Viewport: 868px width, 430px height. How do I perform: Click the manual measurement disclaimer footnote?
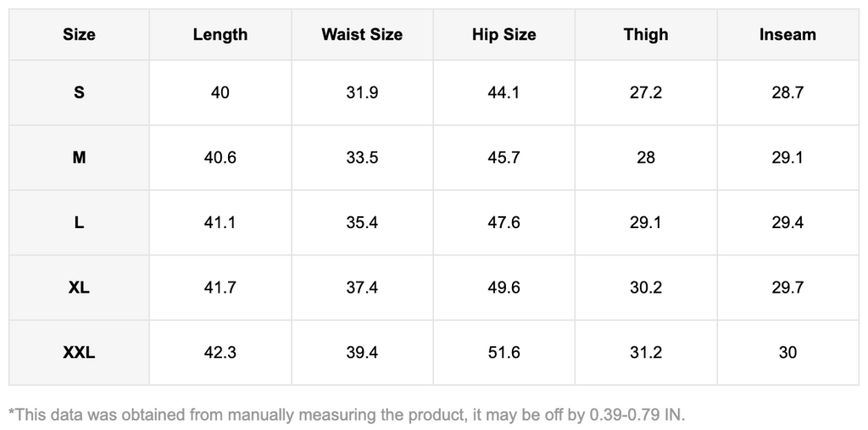click(346, 415)
